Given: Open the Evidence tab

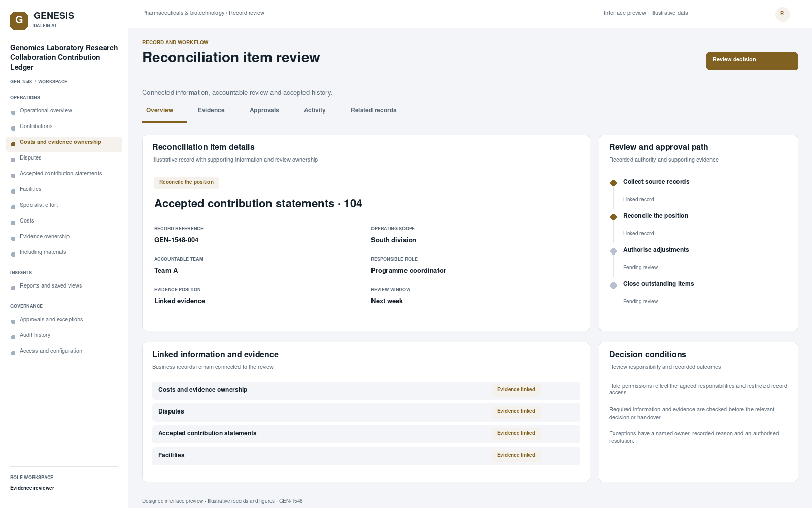Looking at the screenshot, I should pyautogui.click(x=211, y=111).
